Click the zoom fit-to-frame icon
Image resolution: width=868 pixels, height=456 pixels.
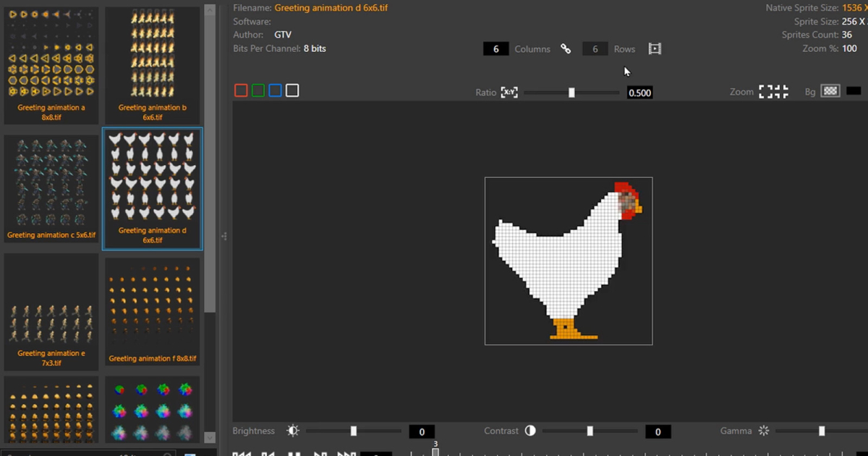[x=766, y=92]
